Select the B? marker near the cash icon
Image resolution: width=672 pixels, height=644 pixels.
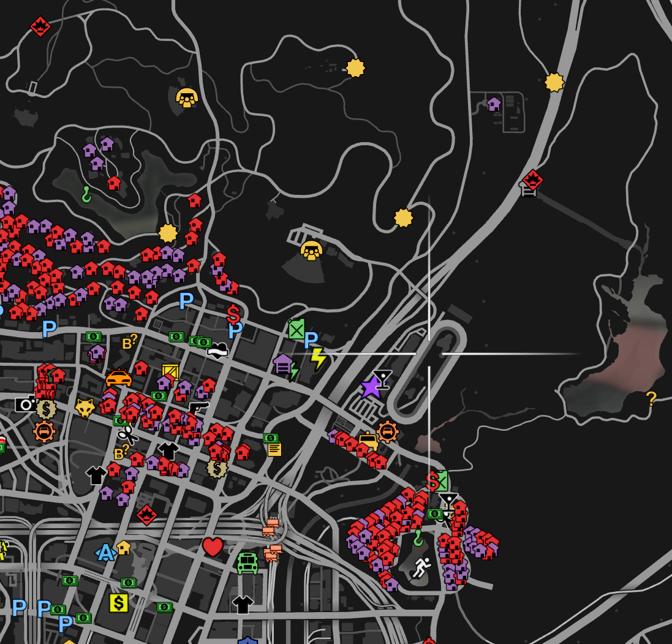point(129,342)
